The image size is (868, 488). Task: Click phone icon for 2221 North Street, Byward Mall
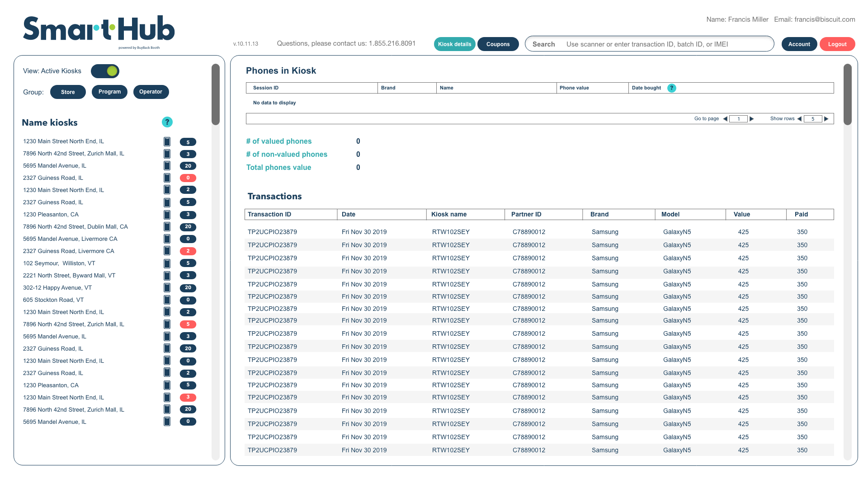[x=167, y=275]
